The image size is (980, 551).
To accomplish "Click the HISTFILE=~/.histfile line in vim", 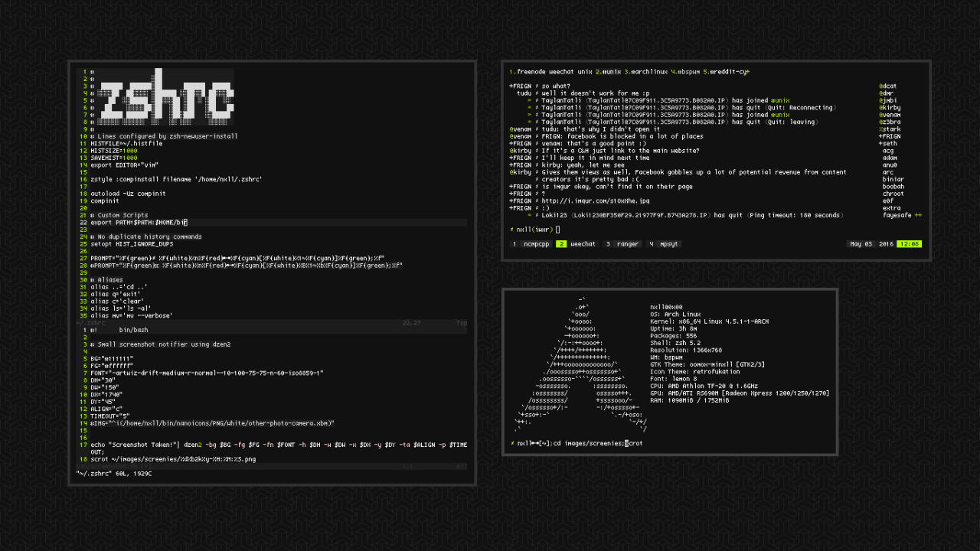I will click(126, 144).
